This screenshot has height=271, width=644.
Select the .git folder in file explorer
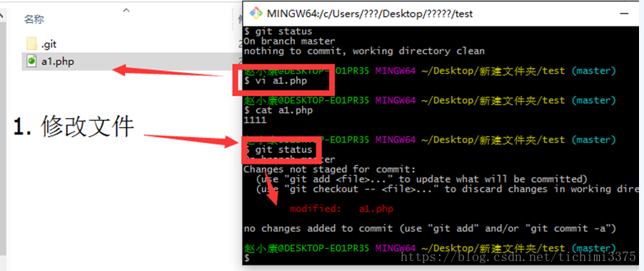49,44
